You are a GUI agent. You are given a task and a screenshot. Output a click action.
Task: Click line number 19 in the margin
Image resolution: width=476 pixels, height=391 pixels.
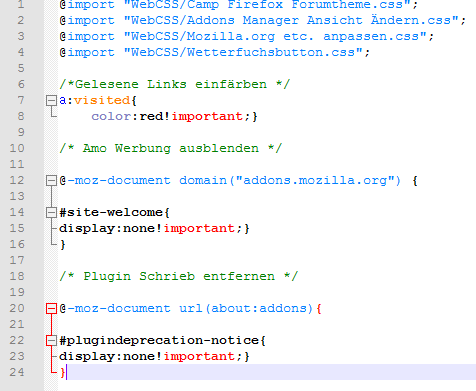click(x=17, y=292)
